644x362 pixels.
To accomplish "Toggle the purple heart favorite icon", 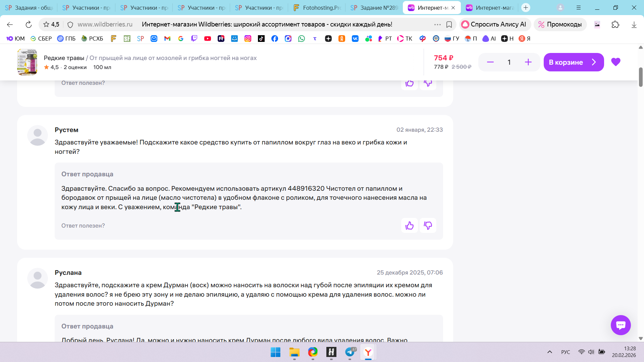I will click(x=615, y=62).
